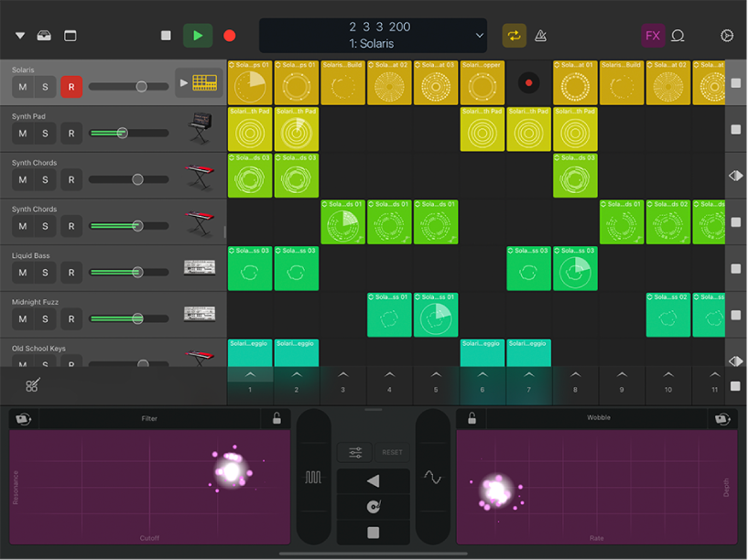Open the Tracks view from the top-left icon
Screen dimensions: 749x560
70,35
